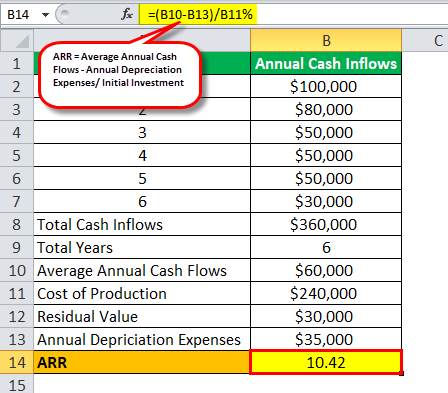448x393 pixels.
Task: Select the $360,000 Total Cash Inflows value
Action: click(x=326, y=225)
